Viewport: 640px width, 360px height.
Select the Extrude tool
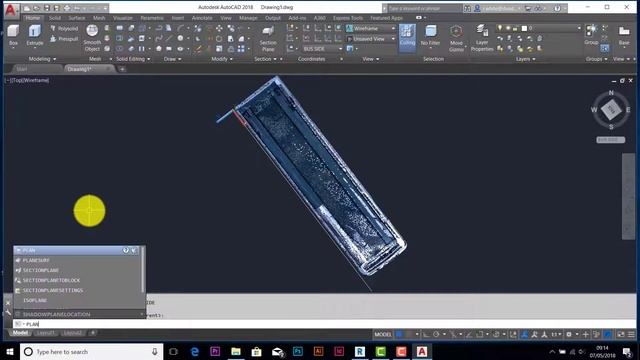click(35, 35)
